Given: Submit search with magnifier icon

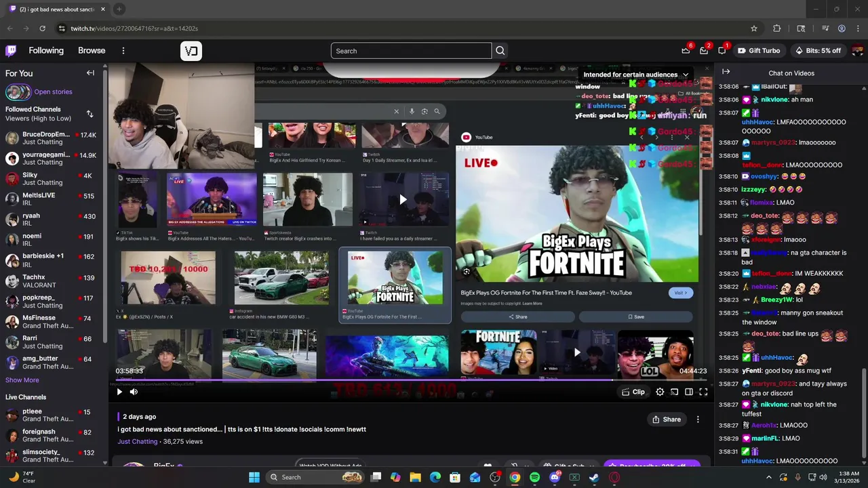Looking at the screenshot, I should (500, 51).
